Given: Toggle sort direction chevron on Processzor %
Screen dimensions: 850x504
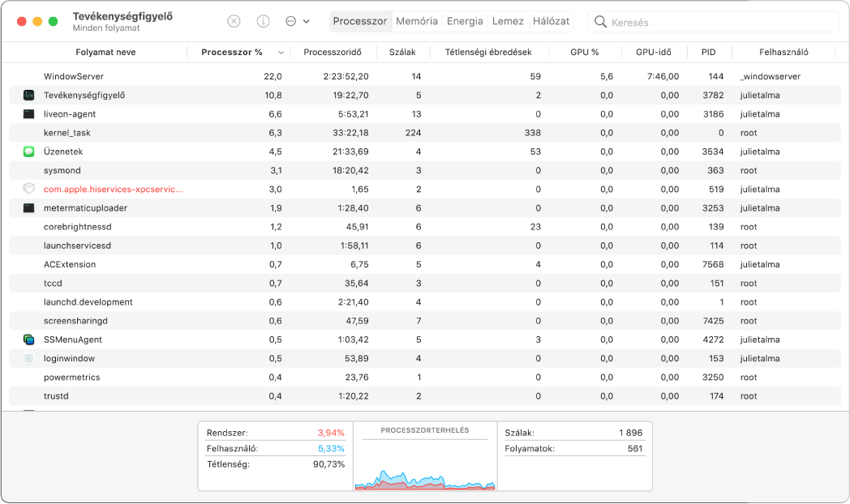Looking at the screenshot, I should [x=281, y=53].
